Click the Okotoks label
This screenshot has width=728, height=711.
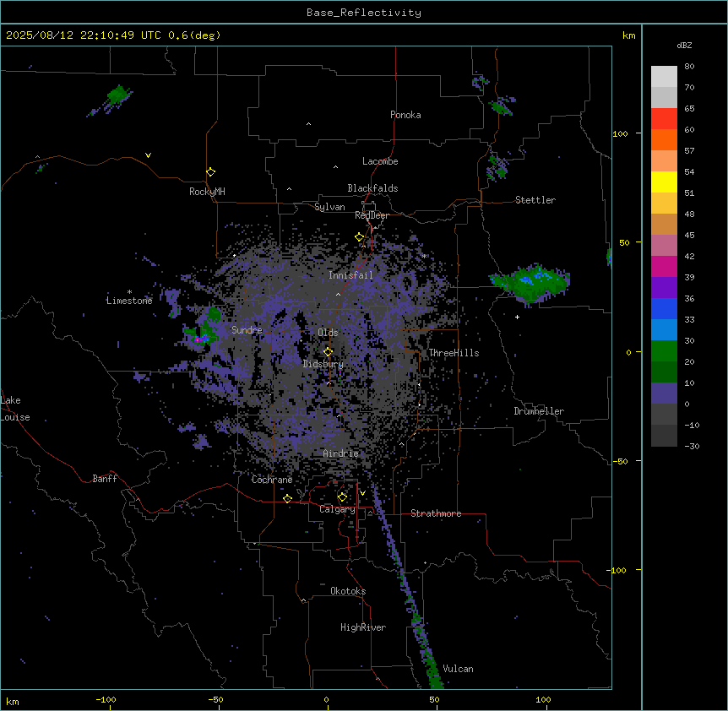(x=348, y=591)
